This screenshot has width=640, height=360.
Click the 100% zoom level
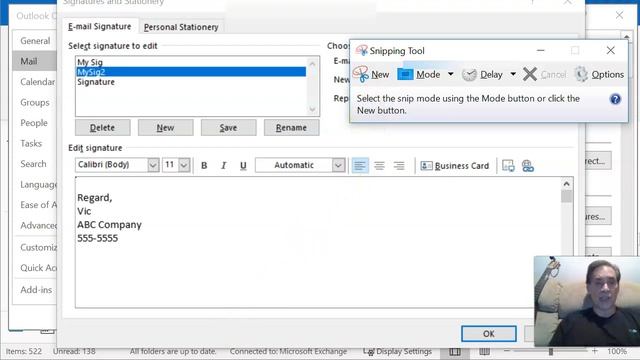[x=617, y=351]
